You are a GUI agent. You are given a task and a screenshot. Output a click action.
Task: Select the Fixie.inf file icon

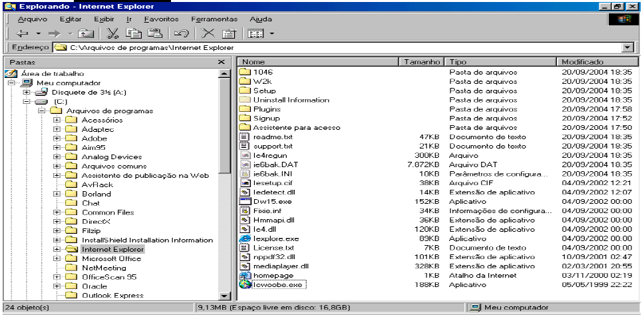click(x=245, y=211)
